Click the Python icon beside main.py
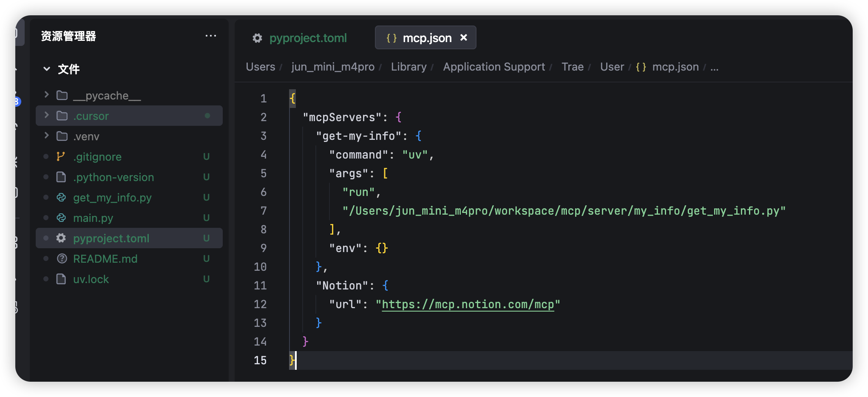 click(x=61, y=218)
